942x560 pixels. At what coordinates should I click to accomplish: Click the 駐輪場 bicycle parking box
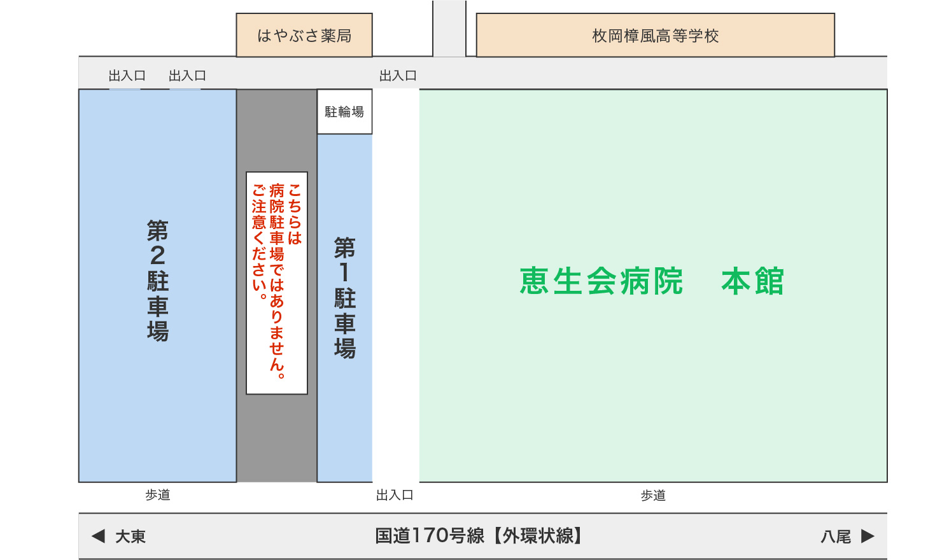[x=344, y=112]
